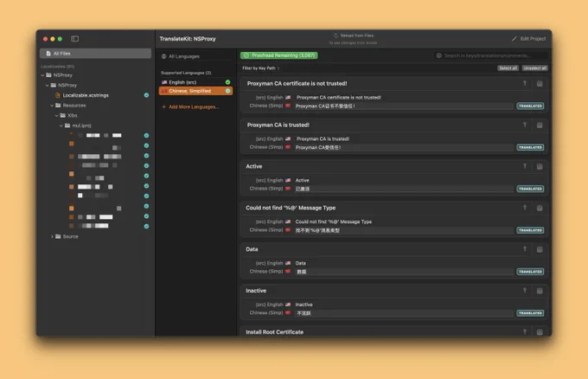The width and height of the screenshot is (588, 379).
Task: Click Chinese translation field of Active entry
Action: point(403,189)
